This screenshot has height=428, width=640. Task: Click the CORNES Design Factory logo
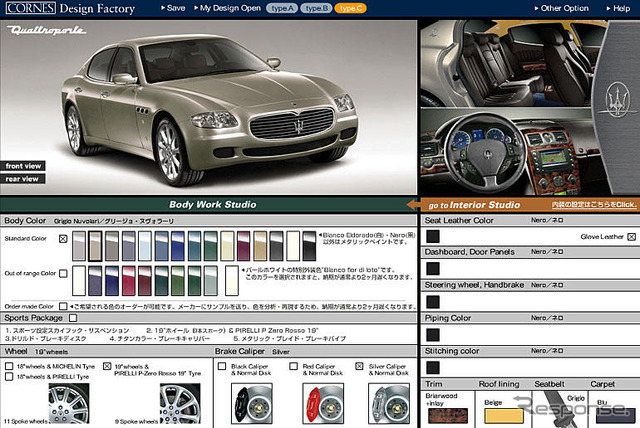70,8
